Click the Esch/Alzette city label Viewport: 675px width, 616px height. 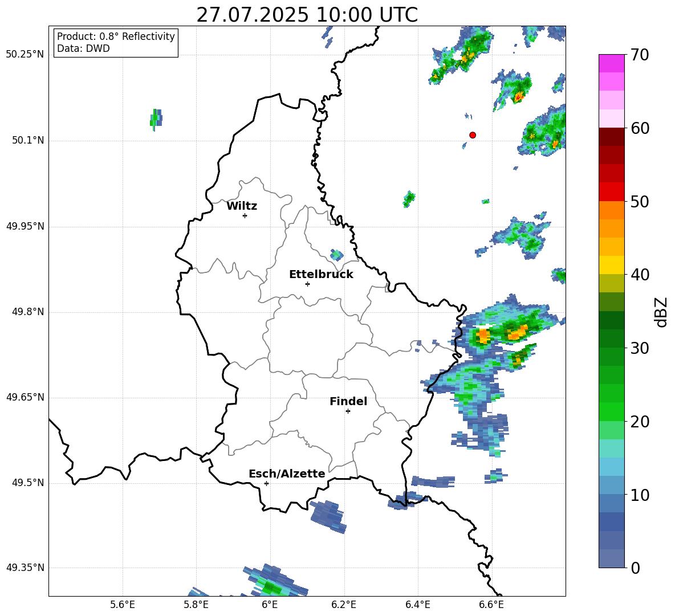[287, 474]
